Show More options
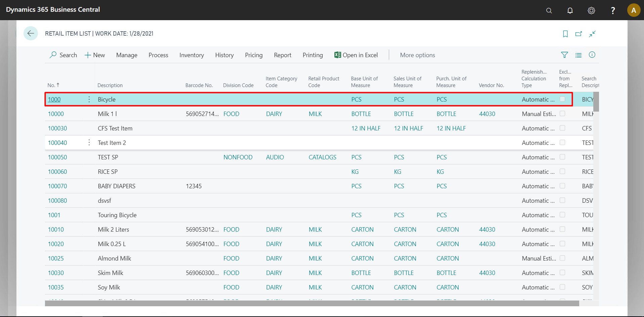Viewport: 644px width, 317px height. [x=417, y=55]
